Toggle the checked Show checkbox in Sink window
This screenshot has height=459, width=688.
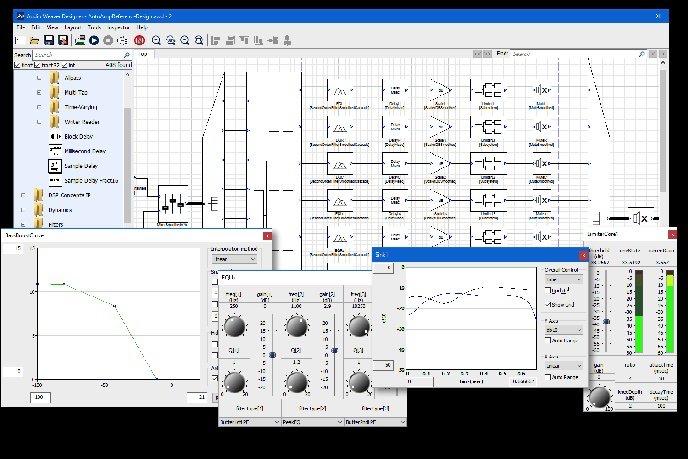(x=548, y=304)
